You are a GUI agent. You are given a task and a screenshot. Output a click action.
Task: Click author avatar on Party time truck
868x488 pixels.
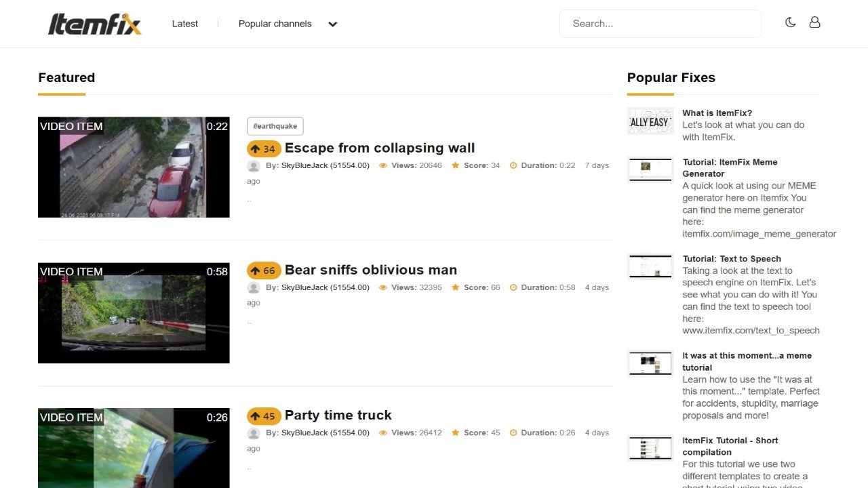(254, 433)
